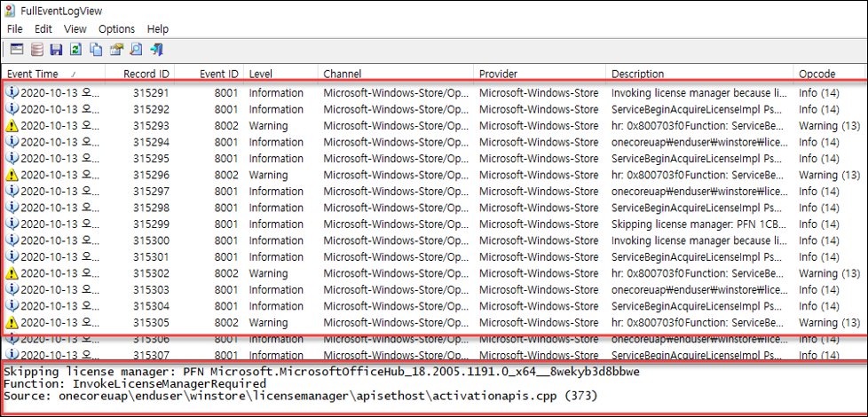Open the Options menu
868x417 pixels.
pyautogui.click(x=117, y=28)
